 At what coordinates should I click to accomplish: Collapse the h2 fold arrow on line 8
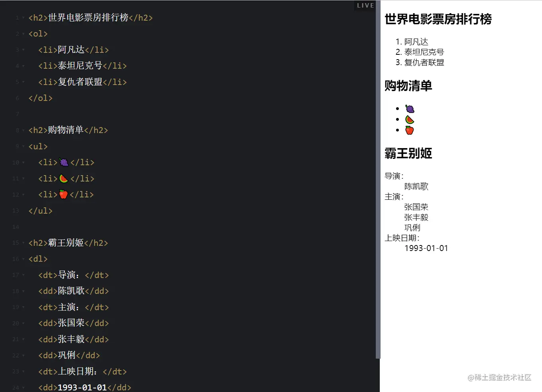pyautogui.click(x=23, y=130)
